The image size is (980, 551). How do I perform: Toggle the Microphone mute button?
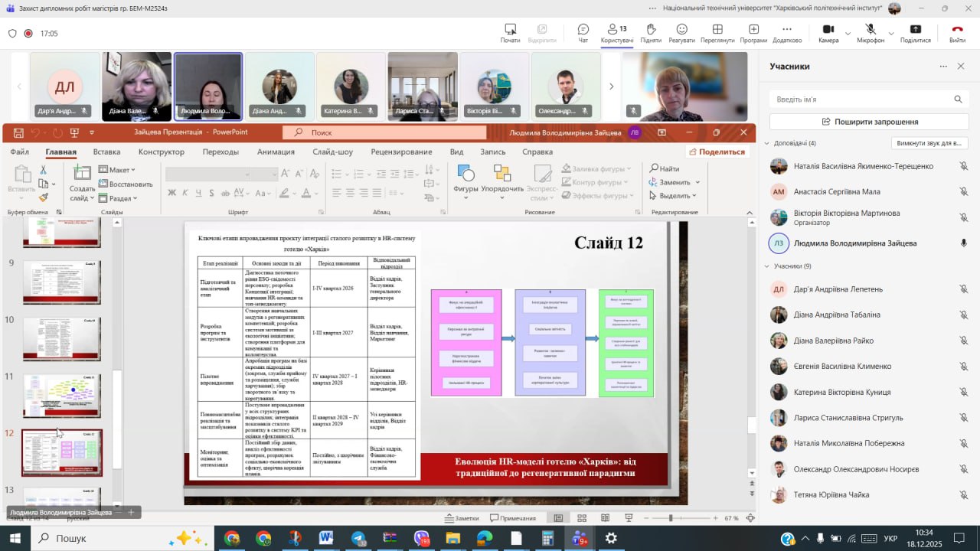click(871, 33)
